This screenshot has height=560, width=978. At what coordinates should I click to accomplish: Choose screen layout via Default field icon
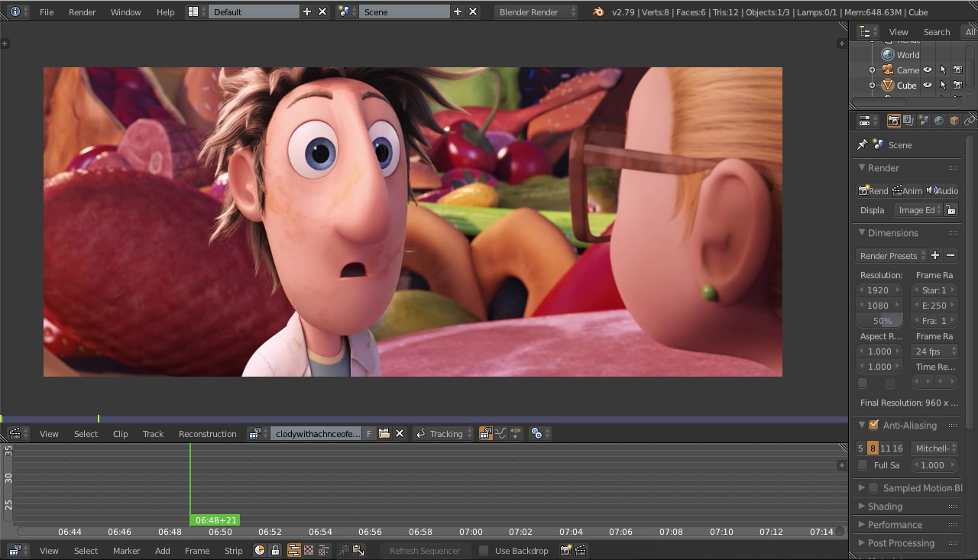(x=196, y=11)
